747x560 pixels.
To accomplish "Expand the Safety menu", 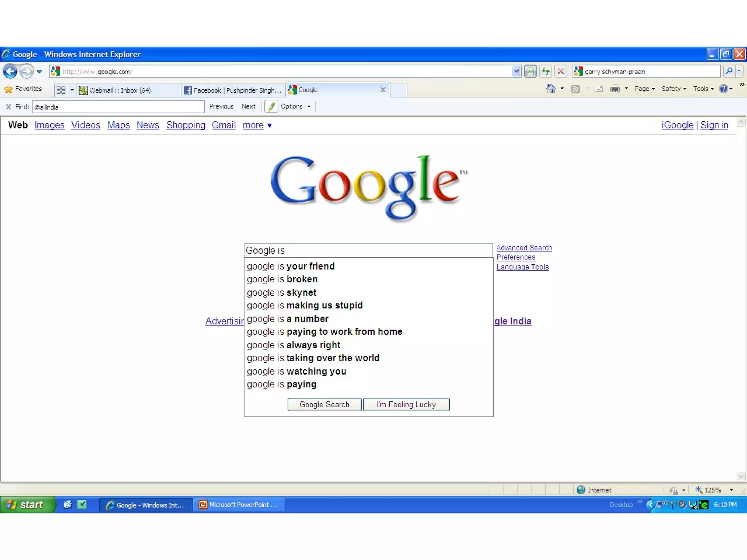I will click(x=674, y=89).
